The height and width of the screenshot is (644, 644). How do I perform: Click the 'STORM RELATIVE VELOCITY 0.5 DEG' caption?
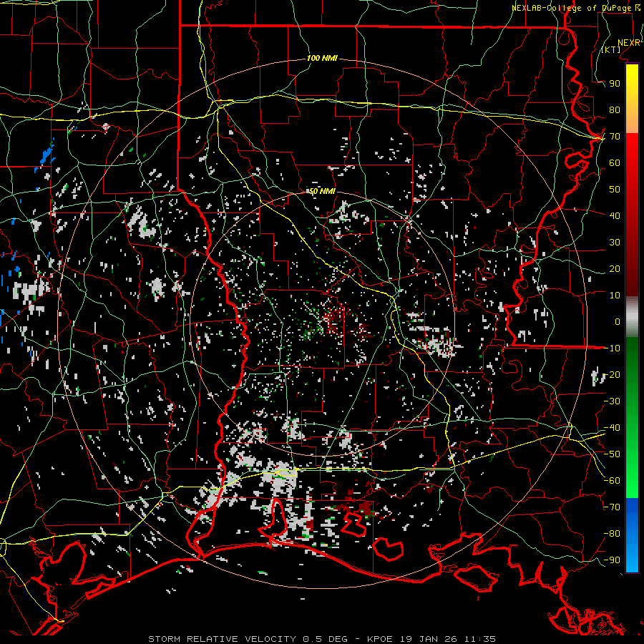pyautogui.click(x=248, y=639)
